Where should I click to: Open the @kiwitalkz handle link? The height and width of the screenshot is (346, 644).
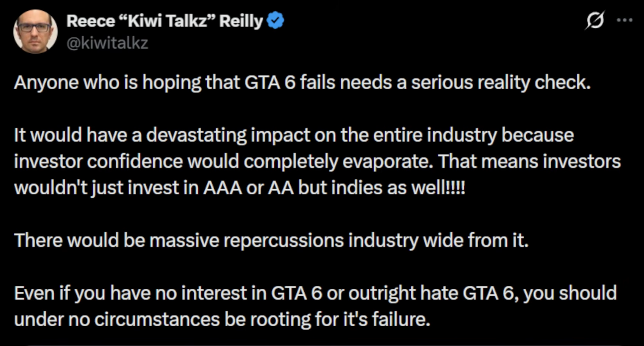(107, 43)
